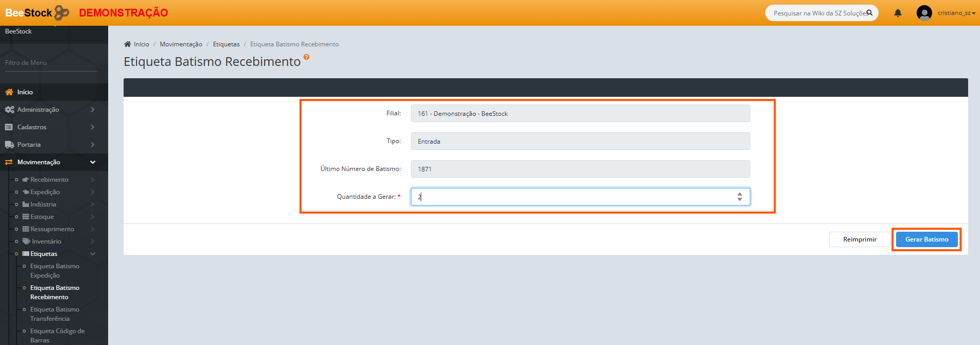Click the Administração gears icon in sidebar
This screenshot has height=345, width=980.
point(9,110)
